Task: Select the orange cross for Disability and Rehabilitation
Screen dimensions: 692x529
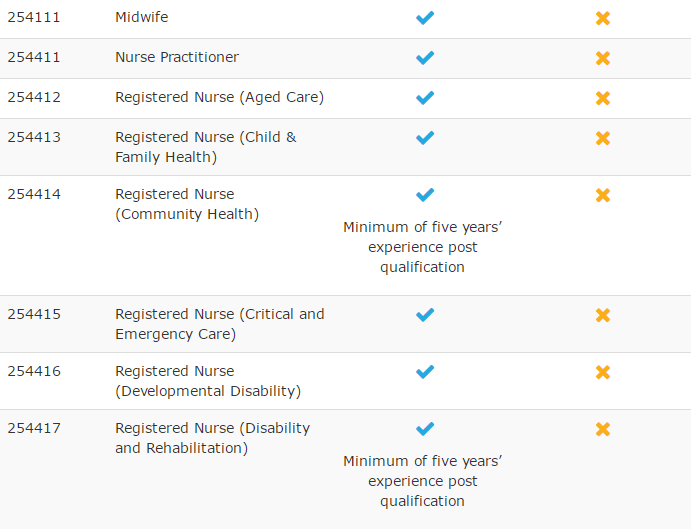Action: pyautogui.click(x=602, y=429)
